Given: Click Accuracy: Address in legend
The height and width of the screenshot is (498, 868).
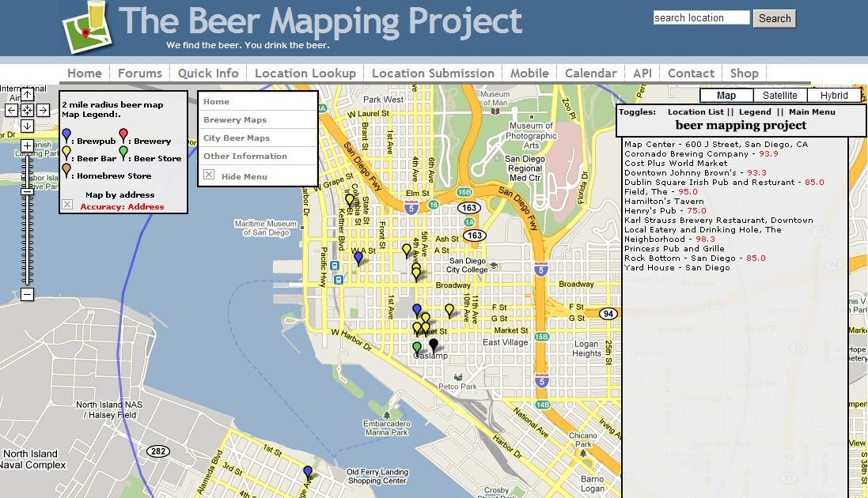Looking at the screenshot, I should (x=122, y=206).
